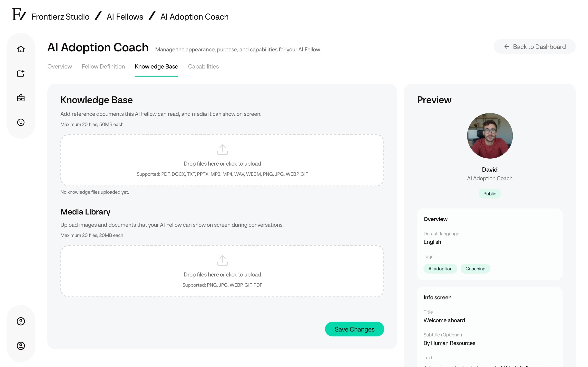This screenshot has height=367, width=588.
Task: Go Back to Dashboard
Action: click(535, 47)
